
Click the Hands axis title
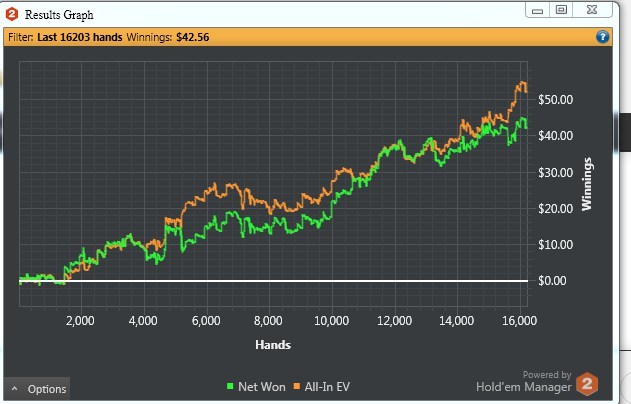click(x=273, y=345)
